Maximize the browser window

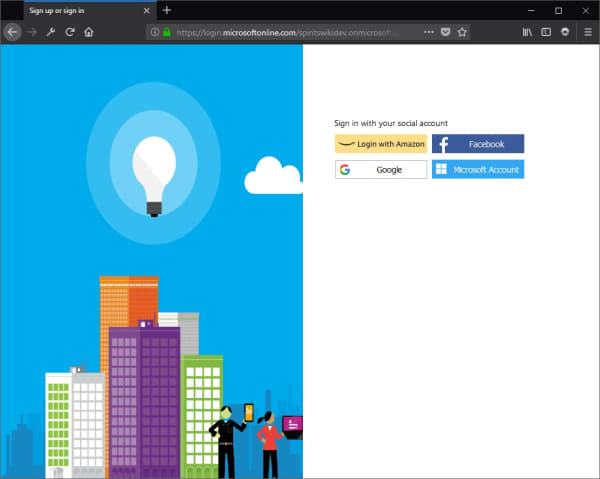click(x=559, y=11)
